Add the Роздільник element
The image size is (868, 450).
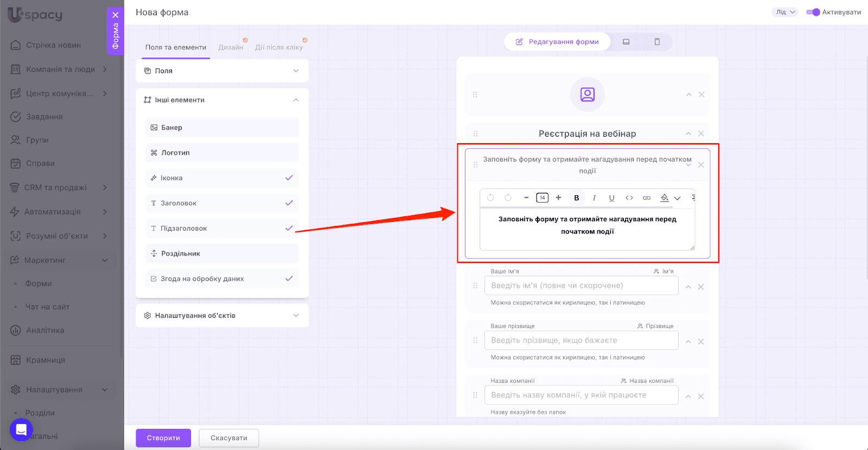222,253
